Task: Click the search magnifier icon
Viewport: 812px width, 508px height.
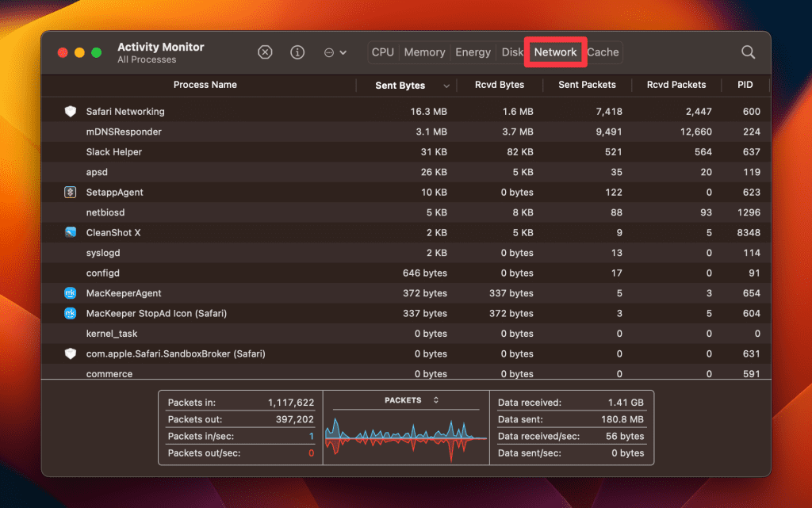Action: [748, 52]
